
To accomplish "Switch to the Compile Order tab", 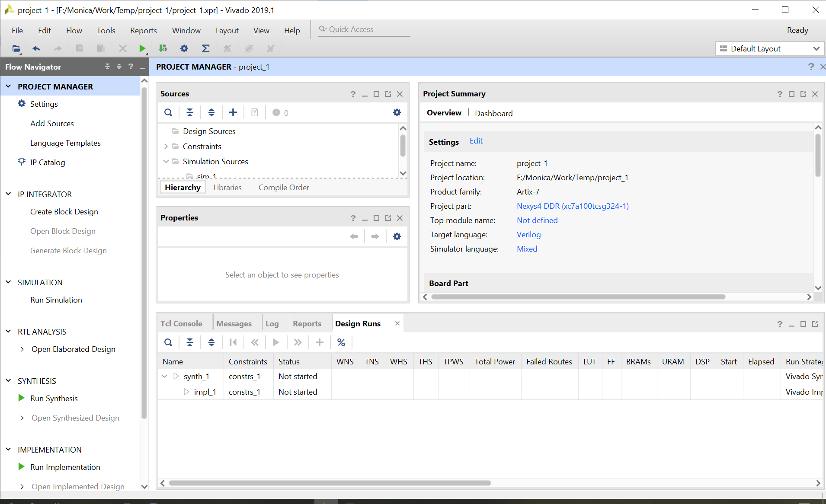I will 284,188.
